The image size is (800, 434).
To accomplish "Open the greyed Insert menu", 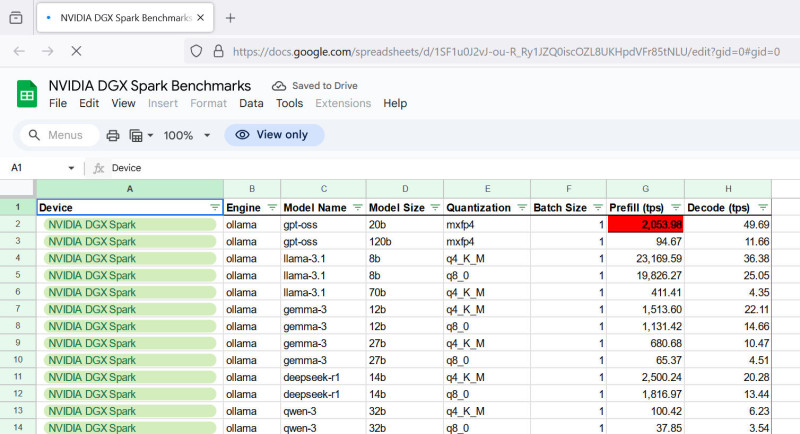I will [x=163, y=104].
